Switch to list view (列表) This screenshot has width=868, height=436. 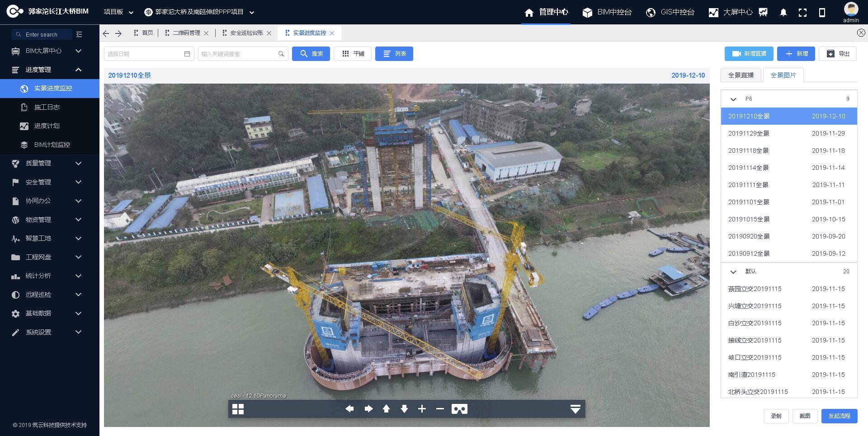(394, 54)
